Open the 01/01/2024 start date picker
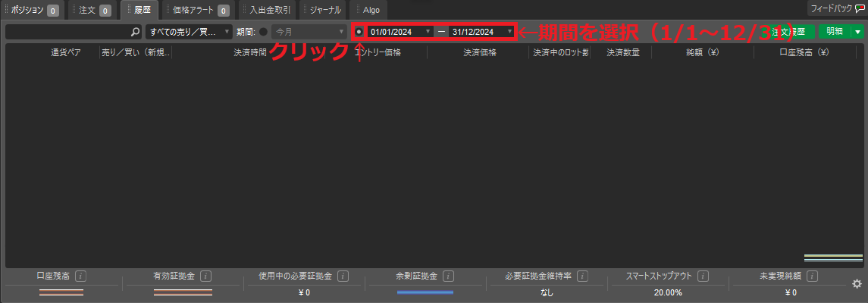 (x=400, y=32)
